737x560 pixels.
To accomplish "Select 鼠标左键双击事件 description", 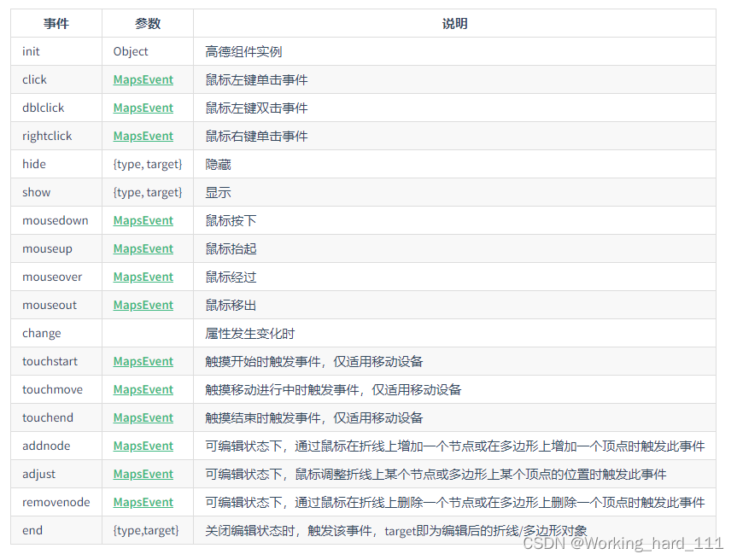I will coord(257,108).
